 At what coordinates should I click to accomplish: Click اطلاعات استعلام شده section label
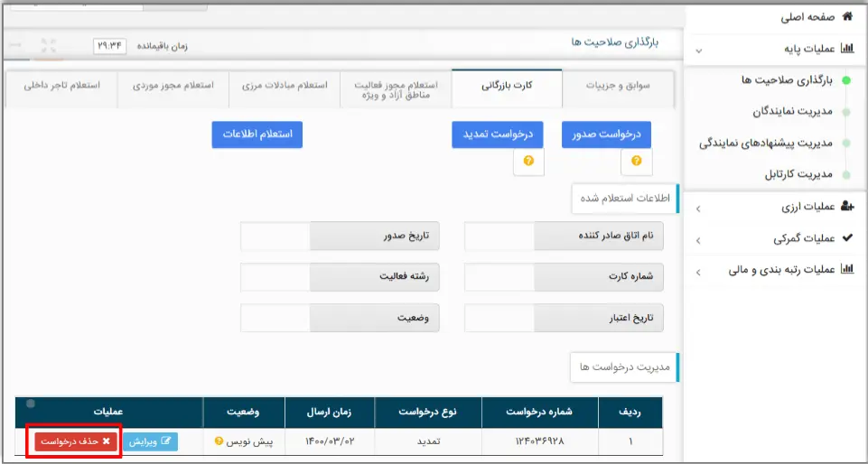[x=623, y=198]
